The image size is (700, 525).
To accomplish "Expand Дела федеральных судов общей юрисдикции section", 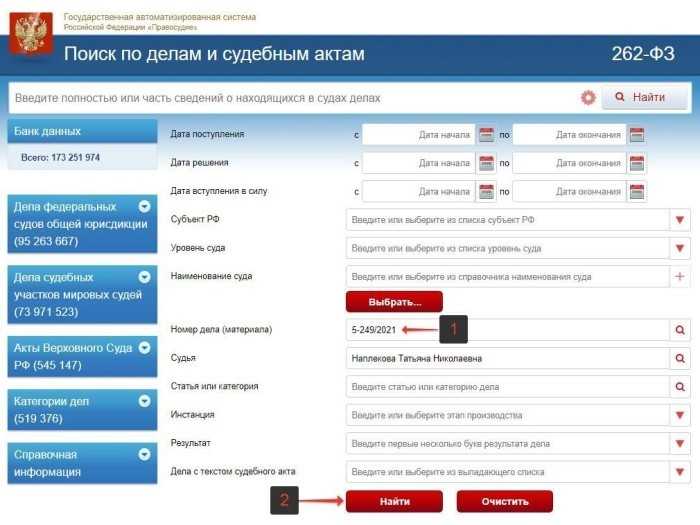I will click(144, 207).
